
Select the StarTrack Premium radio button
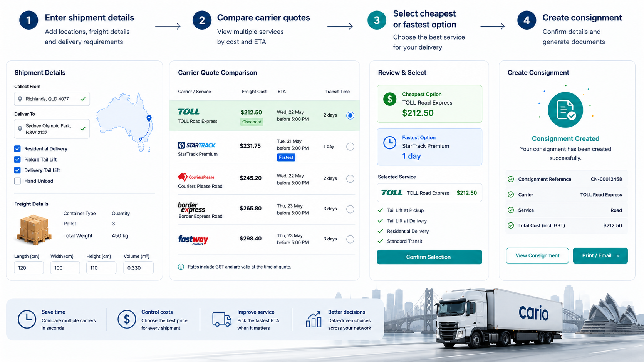coord(350,147)
